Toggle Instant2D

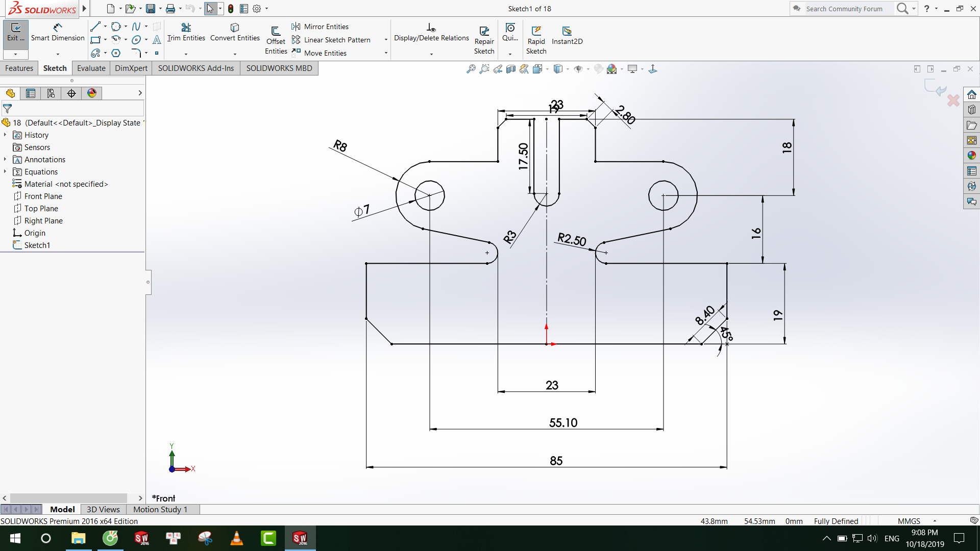[x=567, y=36]
